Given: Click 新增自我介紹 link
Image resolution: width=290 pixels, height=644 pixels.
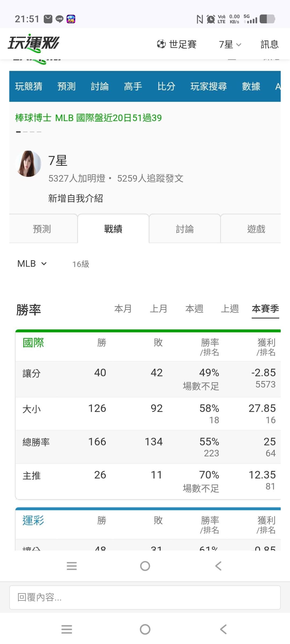Looking at the screenshot, I should coord(76,198).
